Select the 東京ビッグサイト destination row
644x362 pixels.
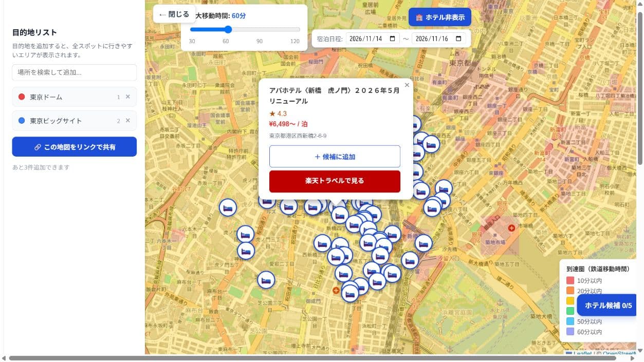75,121
